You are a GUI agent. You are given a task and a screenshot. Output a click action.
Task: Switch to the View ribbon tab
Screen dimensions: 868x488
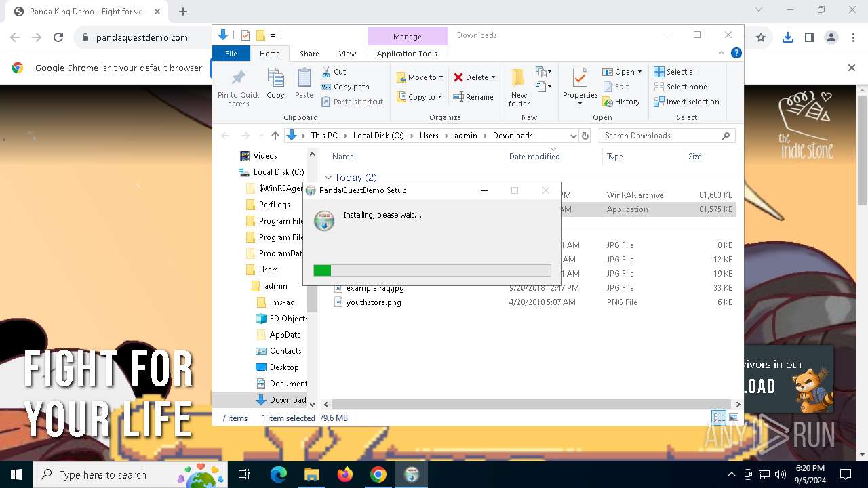click(x=347, y=54)
